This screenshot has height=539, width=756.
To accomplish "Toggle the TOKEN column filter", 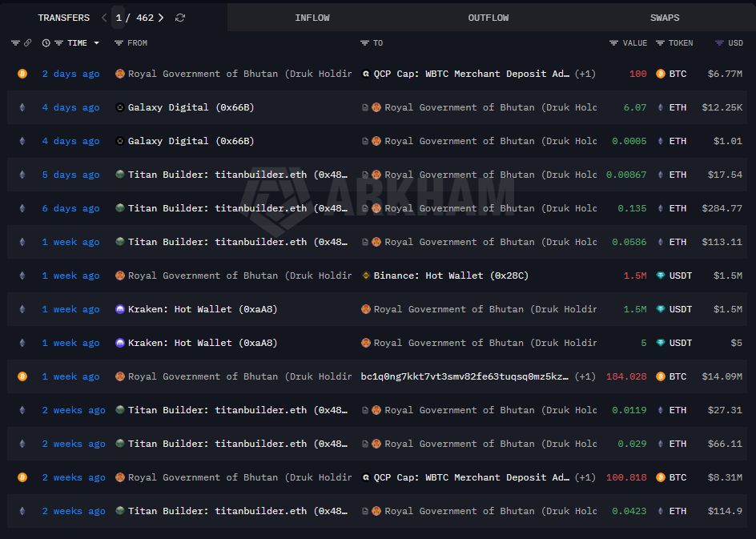I will click(x=660, y=43).
